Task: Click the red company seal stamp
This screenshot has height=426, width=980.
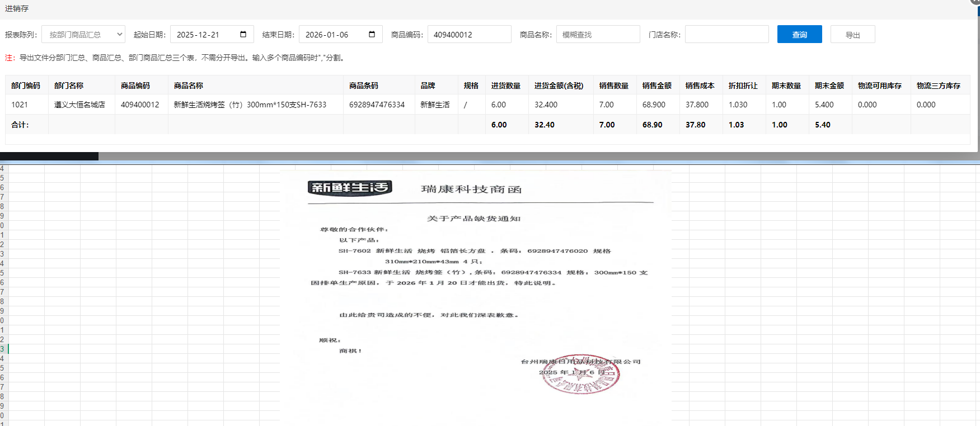Action: [x=581, y=374]
